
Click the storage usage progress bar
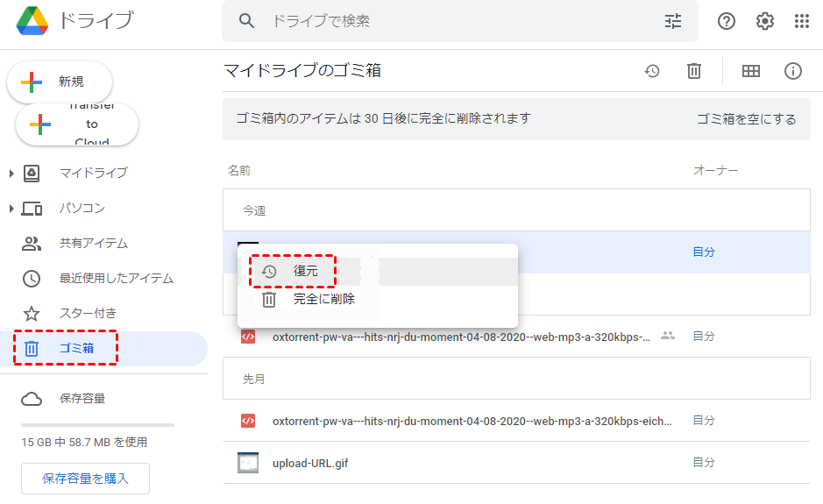click(x=97, y=425)
